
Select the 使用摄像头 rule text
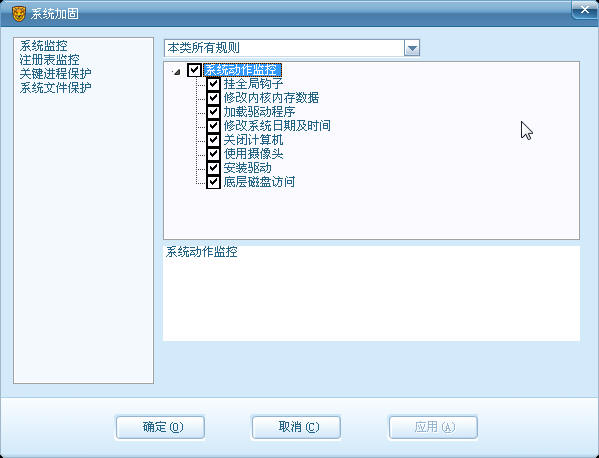coord(253,154)
